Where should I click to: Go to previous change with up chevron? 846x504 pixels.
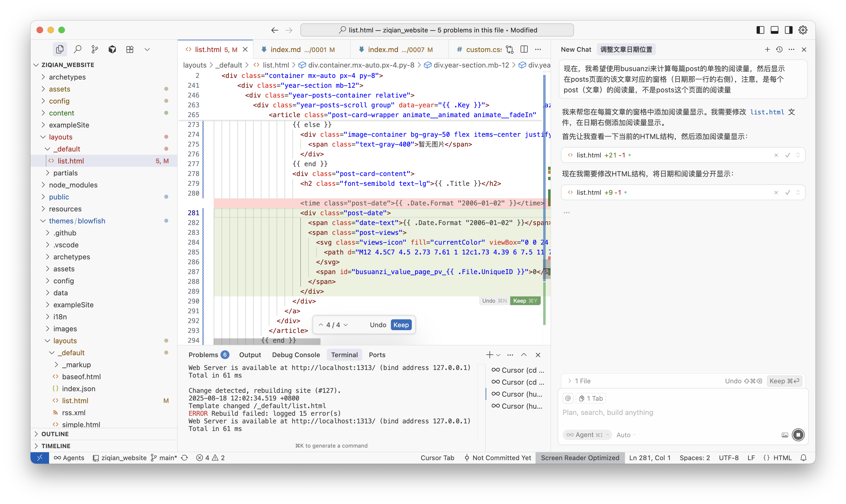click(321, 325)
